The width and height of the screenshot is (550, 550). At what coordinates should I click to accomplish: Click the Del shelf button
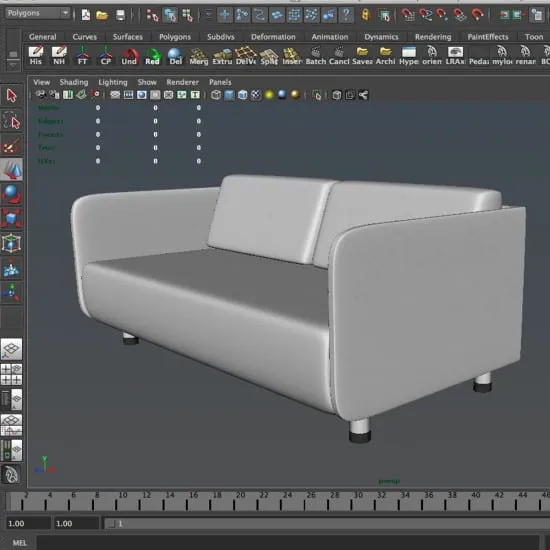[x=175, y=55]
